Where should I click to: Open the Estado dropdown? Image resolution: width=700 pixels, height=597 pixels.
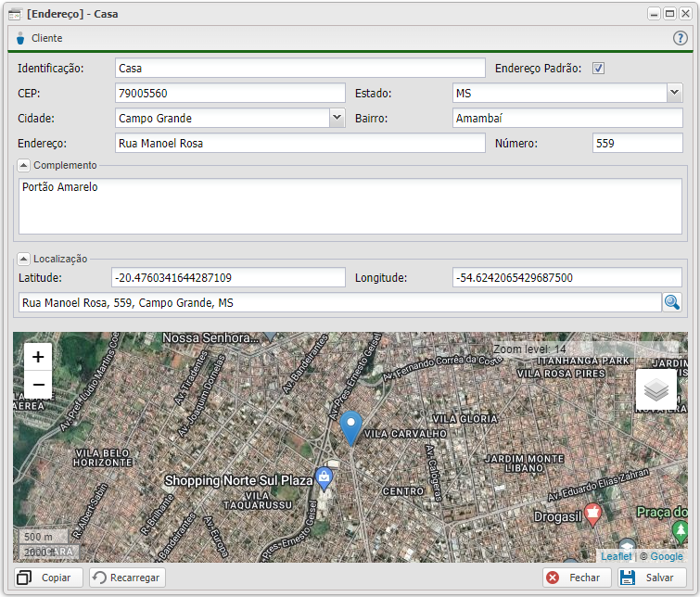point(674,93)
